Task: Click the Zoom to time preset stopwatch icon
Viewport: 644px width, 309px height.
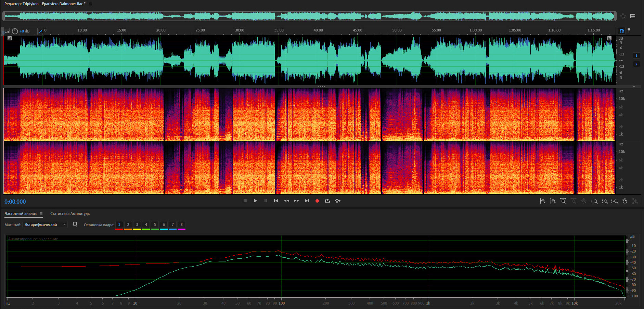Action: coord(625,201)
